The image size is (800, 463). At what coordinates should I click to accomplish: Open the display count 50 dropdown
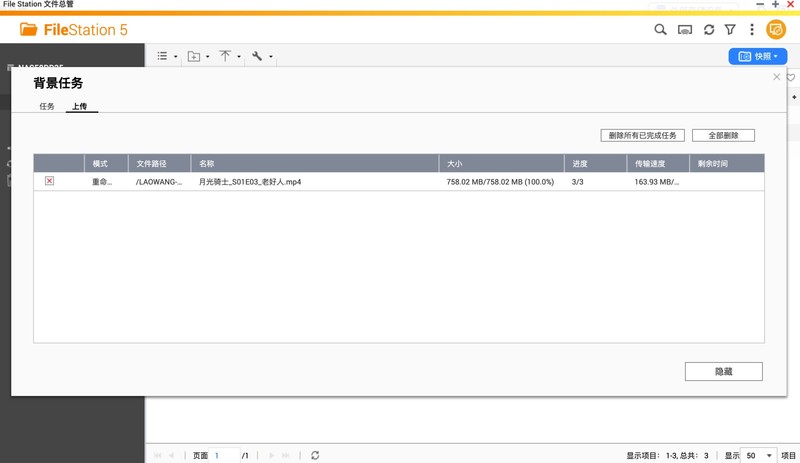point(759,455)
